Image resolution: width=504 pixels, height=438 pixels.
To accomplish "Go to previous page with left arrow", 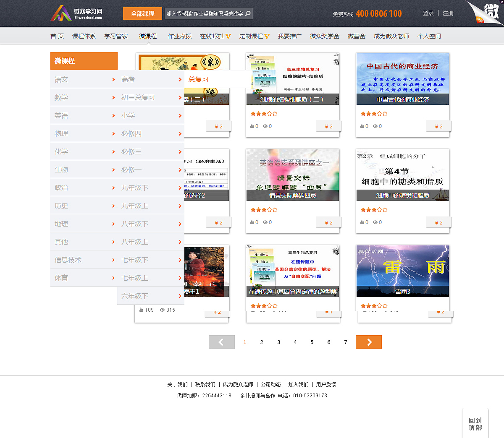I will click(x=222, y=342).
